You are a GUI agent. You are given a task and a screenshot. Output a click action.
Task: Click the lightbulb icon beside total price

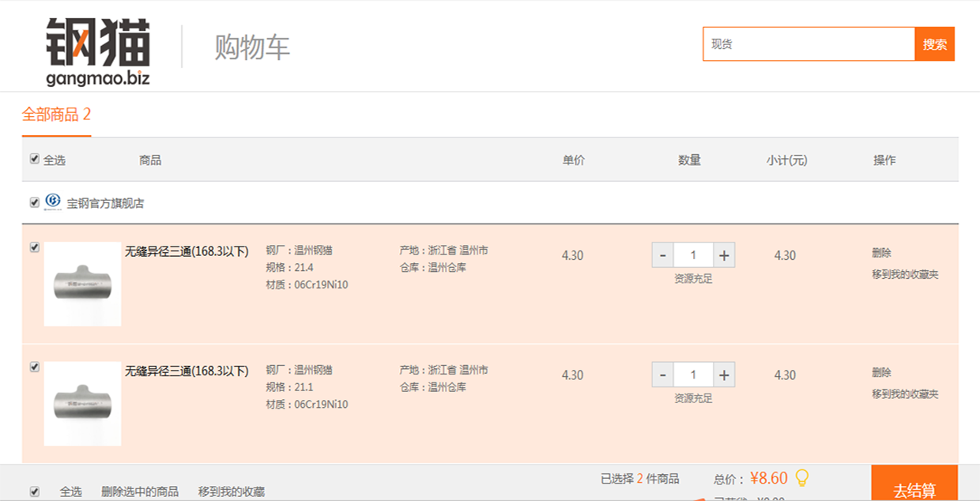(x=802, y=478)
